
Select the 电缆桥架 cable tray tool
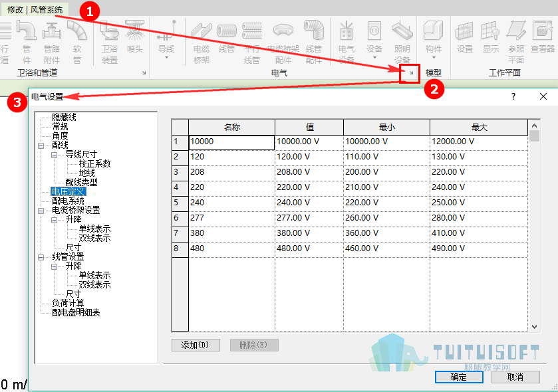[202, 42]
